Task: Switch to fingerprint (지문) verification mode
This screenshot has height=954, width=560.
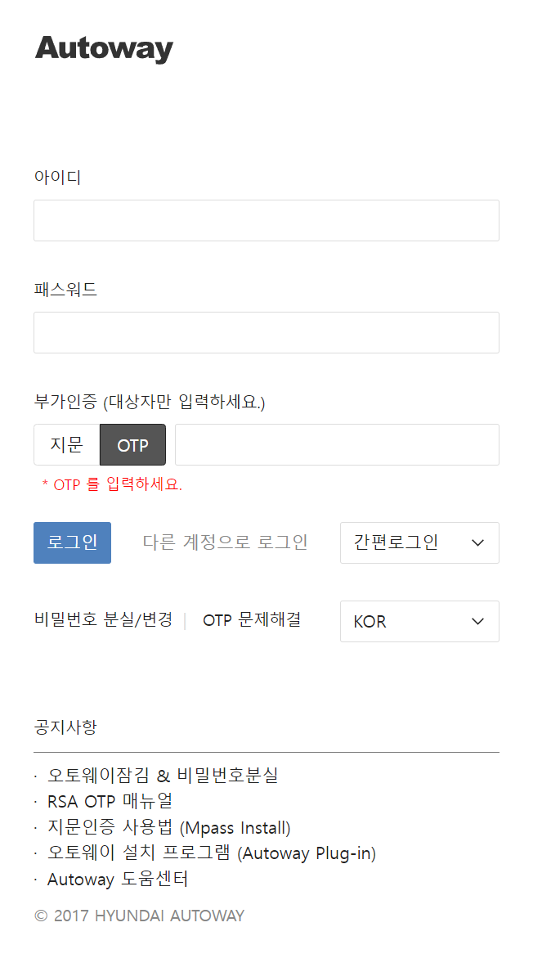Action: point(65,444)
